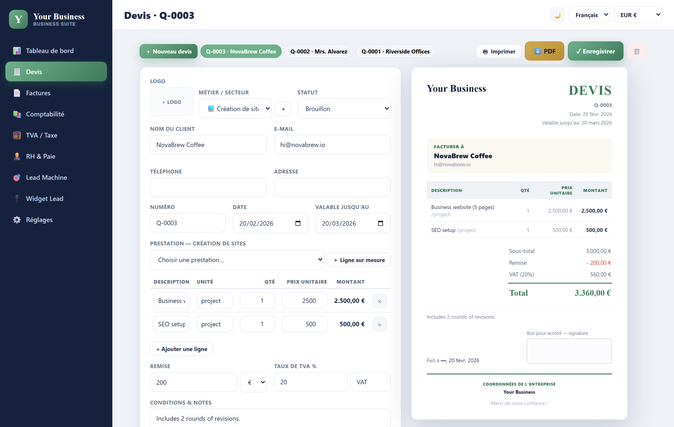The image size is (674, 427).
Task: Click the Factures page icon
Action: coord(17,93)
